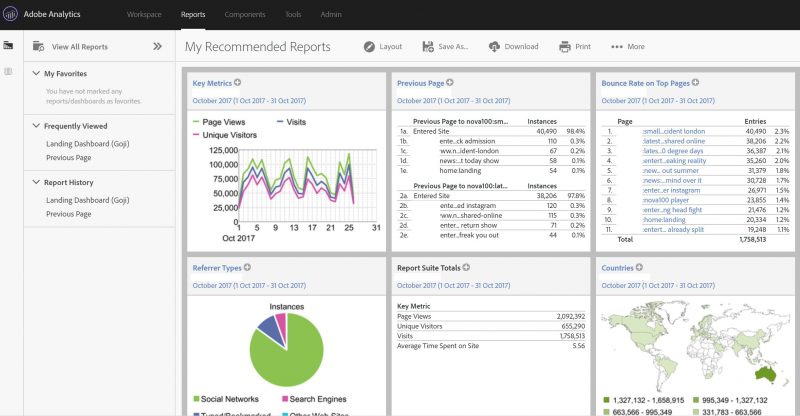Viewport: 800px width, 416px height.
Task: Click the Print printer icon
Action: (x=565, y=46)
